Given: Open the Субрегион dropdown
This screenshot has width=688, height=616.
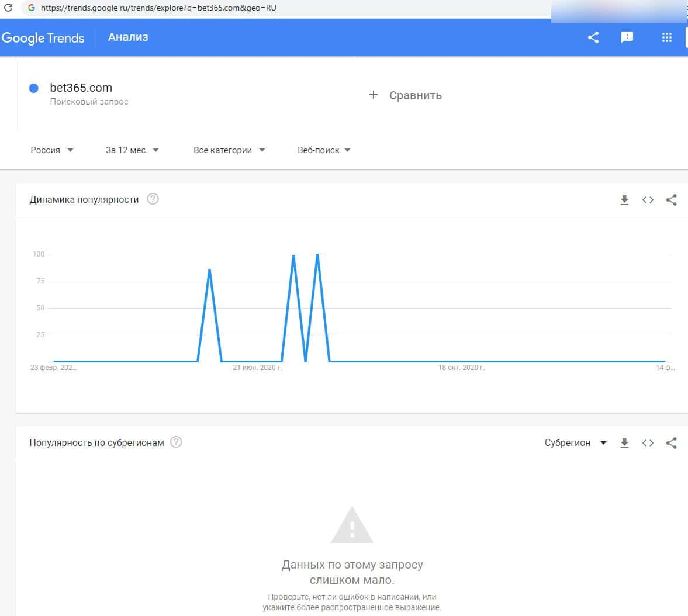Looking at the screenshot, I should pos(575,443).
